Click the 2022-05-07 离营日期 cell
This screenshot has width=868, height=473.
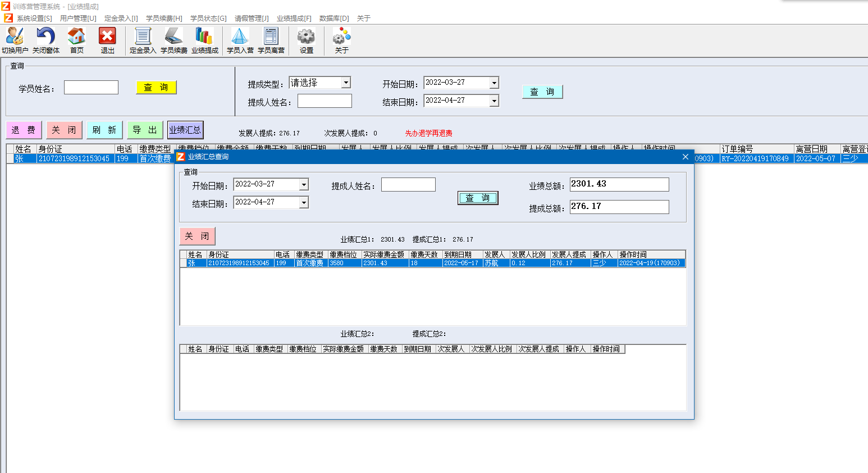click(x=817, y=158)
